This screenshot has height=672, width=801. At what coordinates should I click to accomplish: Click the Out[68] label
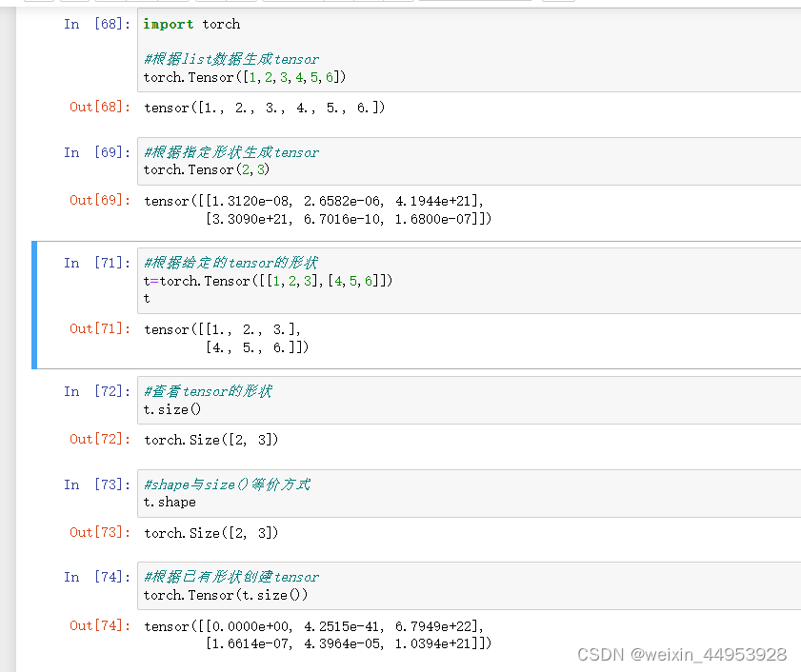coord(100,107)
